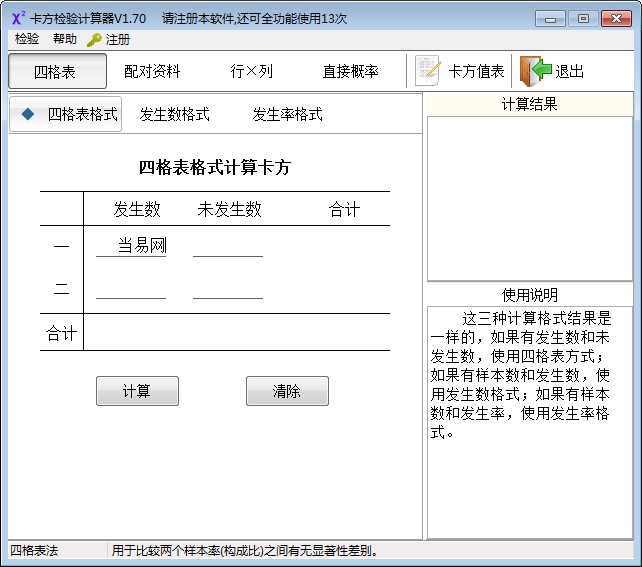This screenshot has height=567, width=642.
Task: Click row 二 发生数 input field
Action: coord(131,289)
